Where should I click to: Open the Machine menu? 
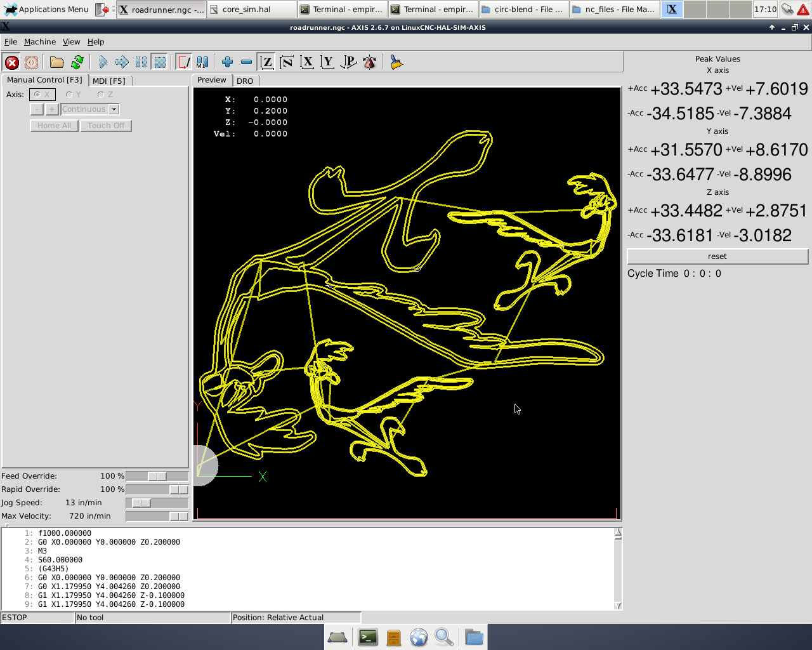tap(40, 42)
